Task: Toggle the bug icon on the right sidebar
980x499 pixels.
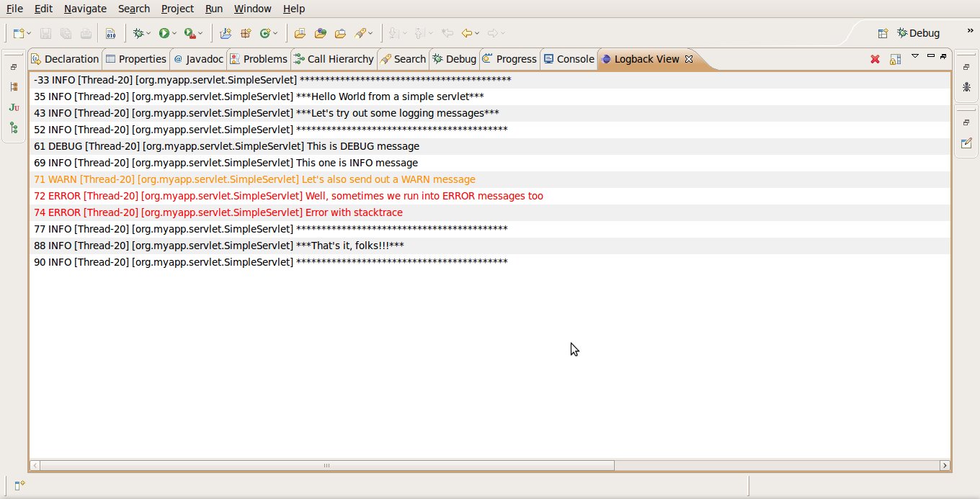Action: (x=966, y=86)
